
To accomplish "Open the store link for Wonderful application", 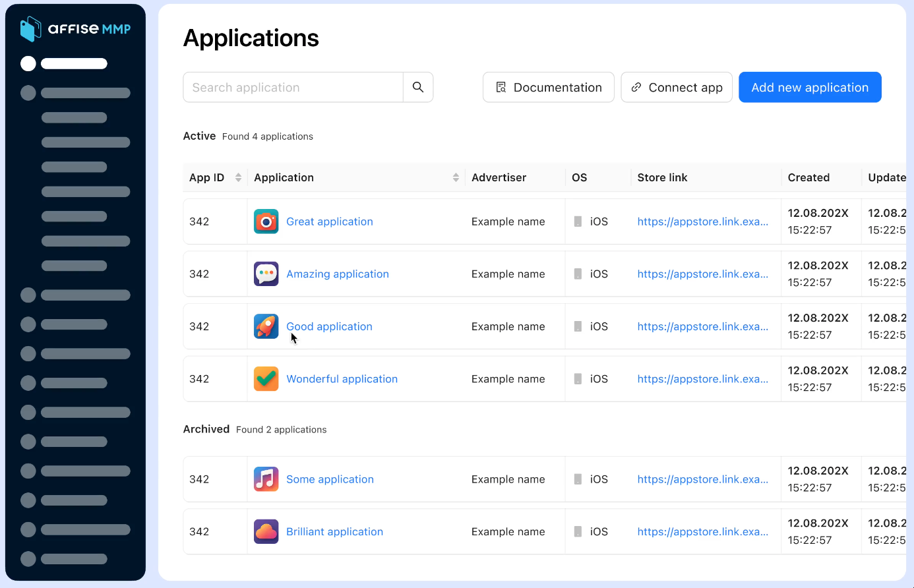I will coord(703,379).
